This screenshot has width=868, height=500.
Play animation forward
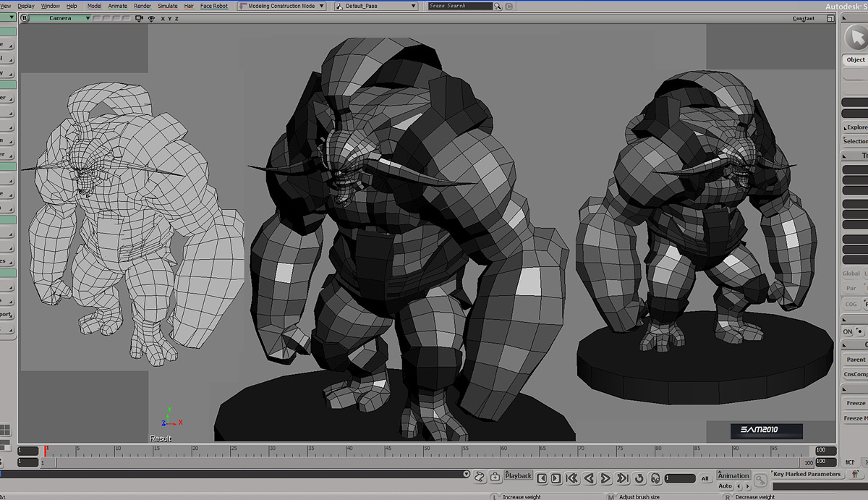coord(605,478)
